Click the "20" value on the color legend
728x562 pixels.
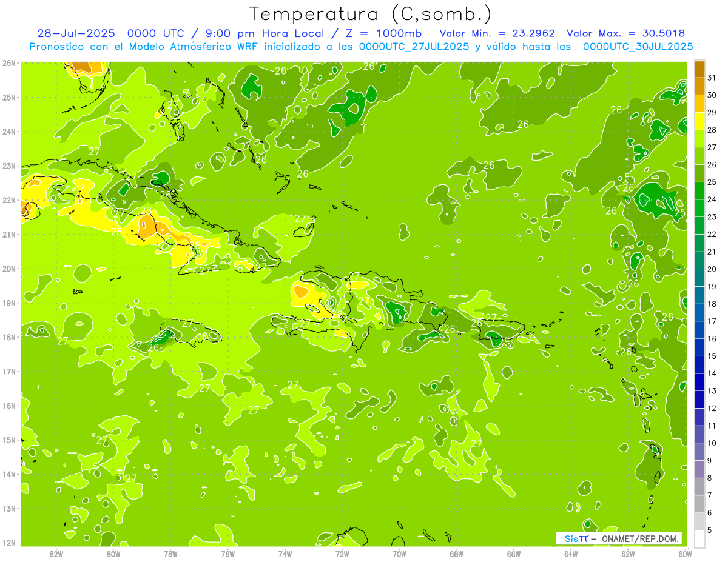(x=712, y=269)
